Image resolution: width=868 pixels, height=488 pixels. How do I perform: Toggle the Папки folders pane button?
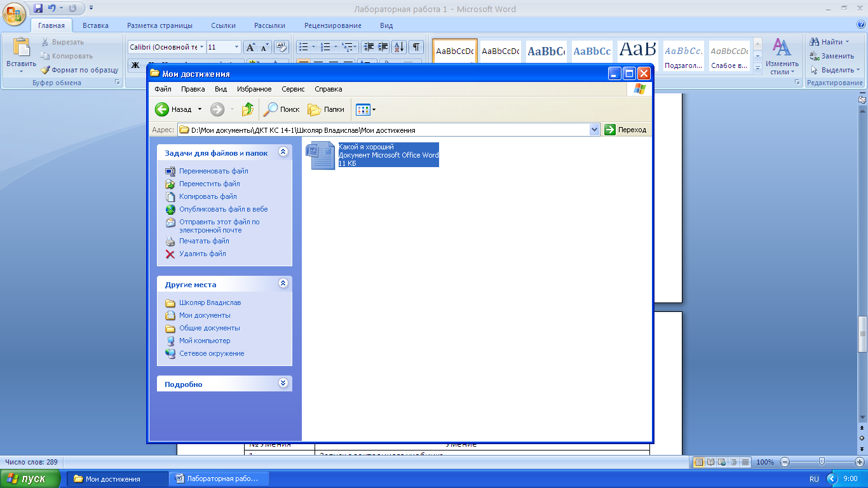(326, 109)
